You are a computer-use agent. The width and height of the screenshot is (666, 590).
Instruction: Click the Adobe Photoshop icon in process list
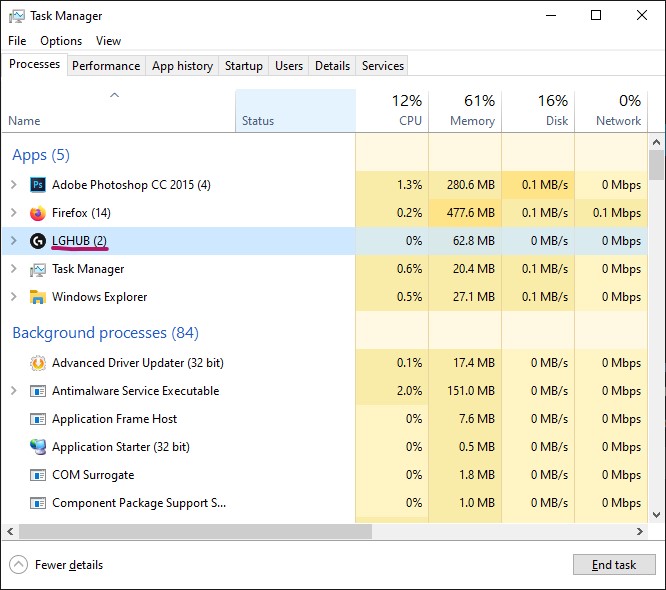tap(38, 185)
